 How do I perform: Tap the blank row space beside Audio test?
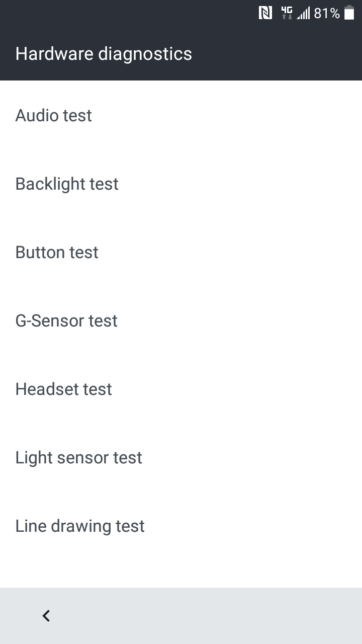pyautogui.click(x=226, y=116)
